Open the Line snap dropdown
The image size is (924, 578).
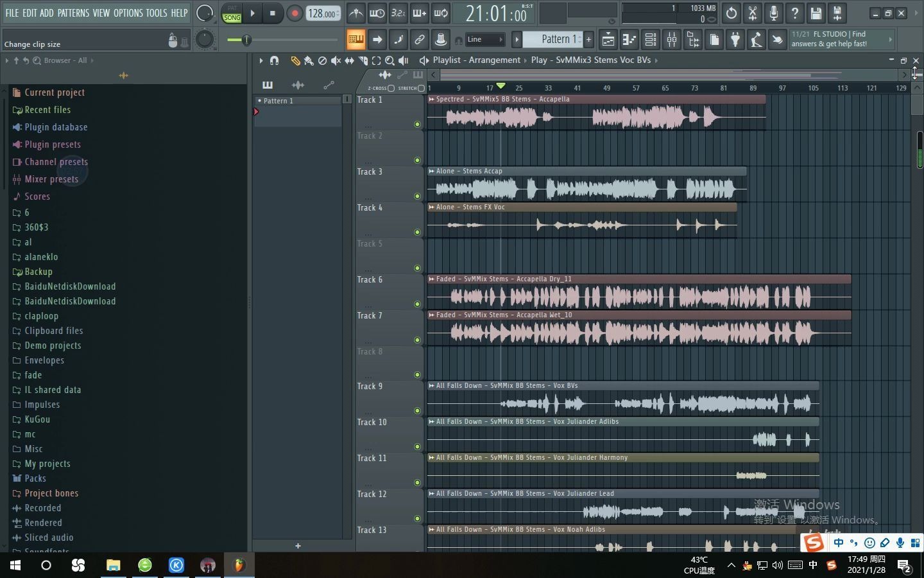(x=484, y=40)
